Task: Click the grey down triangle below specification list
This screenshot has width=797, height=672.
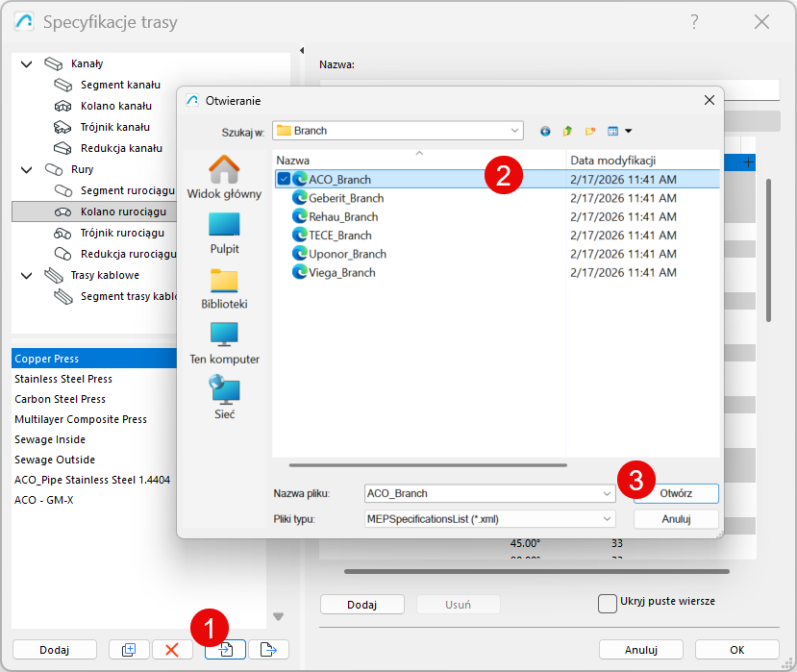Action: (278, 616)
